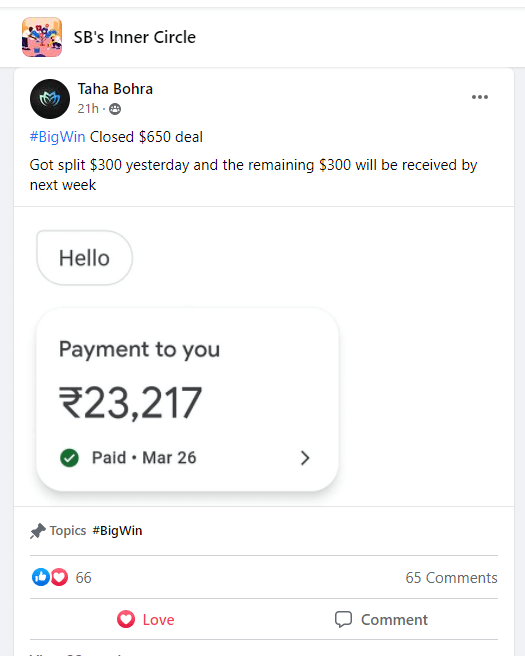Open SB's Inner Circle group name link
This screenshot has height=656, width=525.
134,37
